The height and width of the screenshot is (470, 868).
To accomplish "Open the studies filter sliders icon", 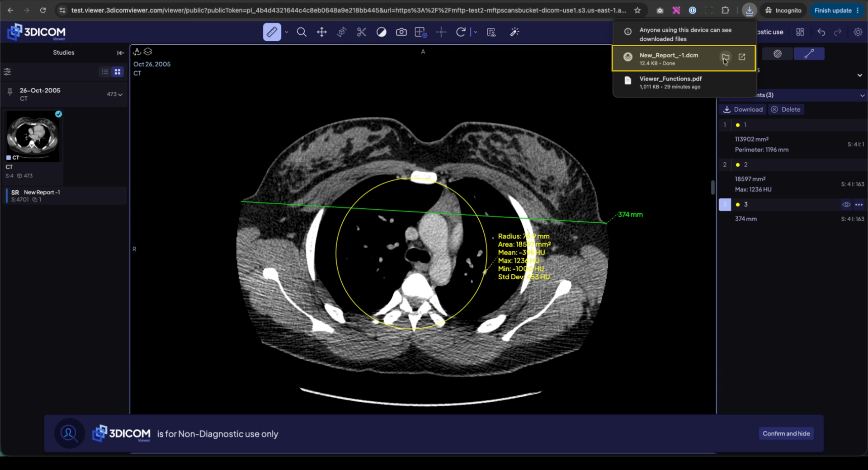I will click(7, 72).
